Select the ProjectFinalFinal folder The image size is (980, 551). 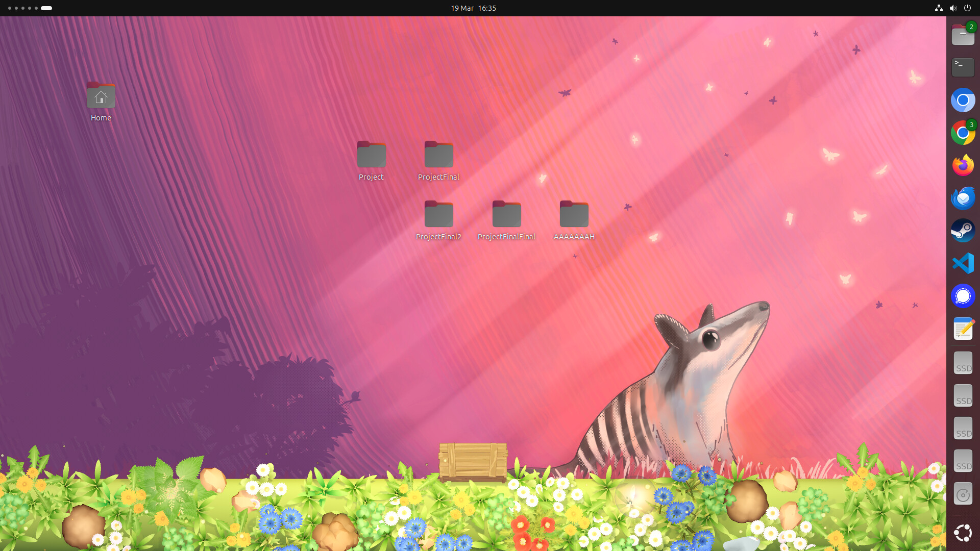506,215
